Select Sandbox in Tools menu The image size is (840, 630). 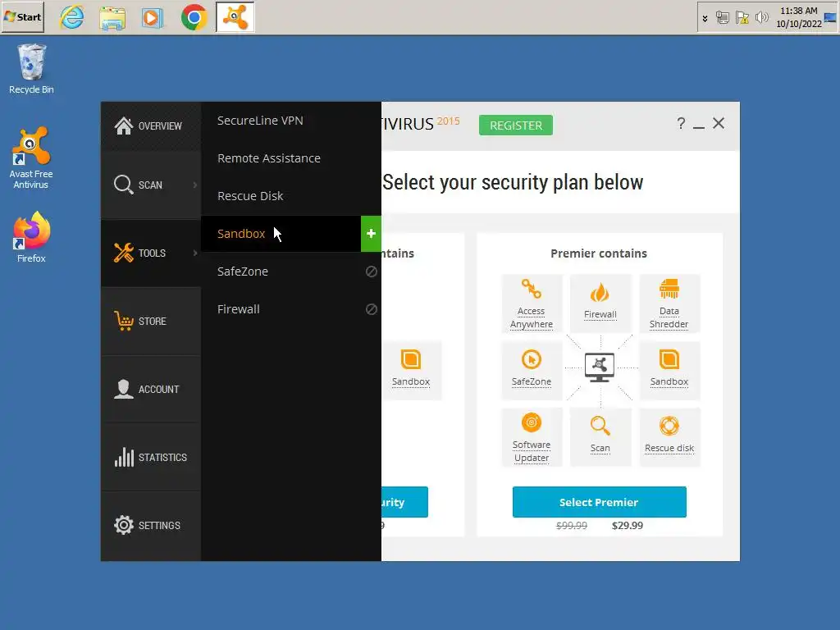(x=281, y=234)
